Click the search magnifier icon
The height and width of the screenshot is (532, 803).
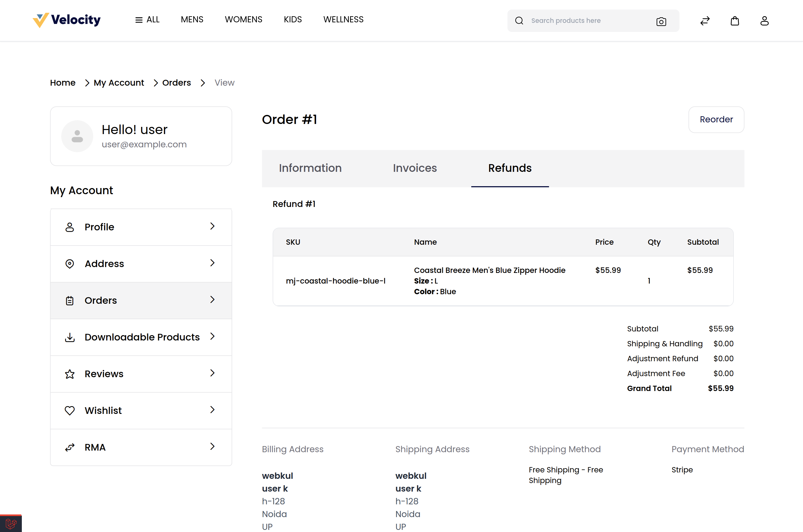tap(519, 21)
